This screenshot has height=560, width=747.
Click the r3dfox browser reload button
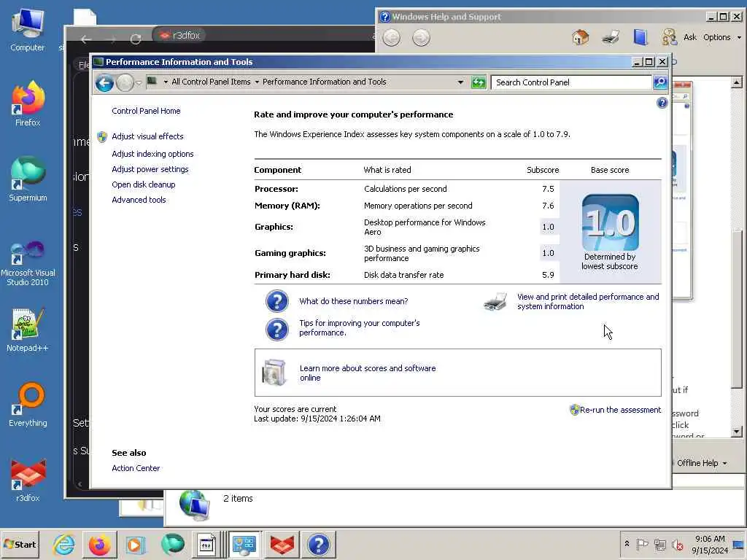pyautogui.click(x=136, y=39)
